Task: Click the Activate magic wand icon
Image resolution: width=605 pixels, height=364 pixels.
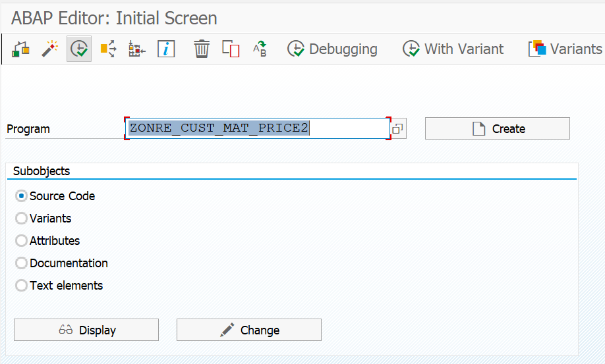Action: tap(50, 49)
